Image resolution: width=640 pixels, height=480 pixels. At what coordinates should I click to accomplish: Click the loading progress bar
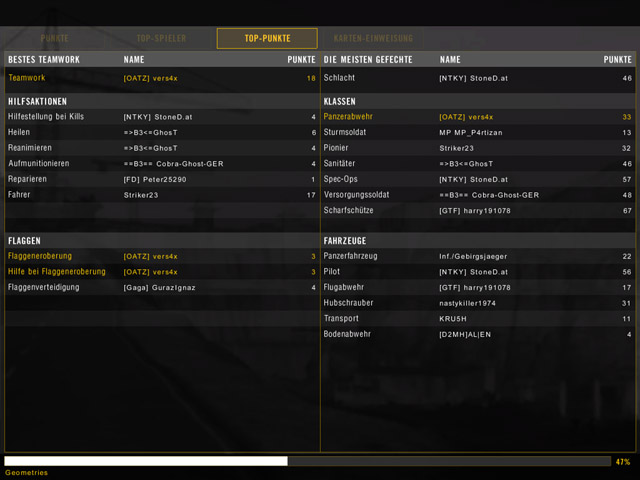click(x=306, y=461)
